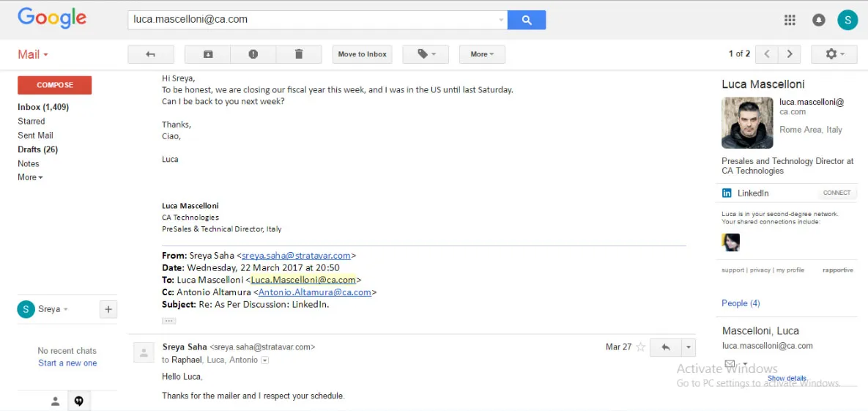Click the blue search magnifier button
868x411 pixels.
[527, 20]
